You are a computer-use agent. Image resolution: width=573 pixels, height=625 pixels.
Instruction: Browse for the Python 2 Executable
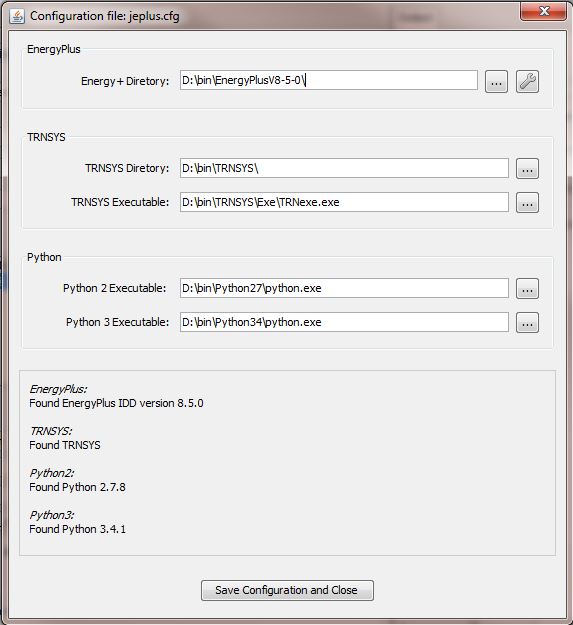click(527, 289)
